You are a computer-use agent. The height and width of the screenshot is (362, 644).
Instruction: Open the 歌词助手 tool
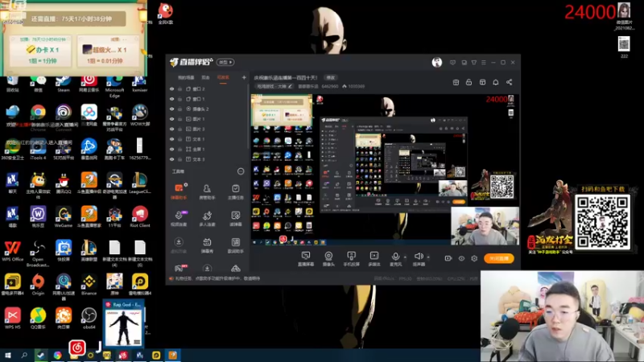[x=235, y=245]
